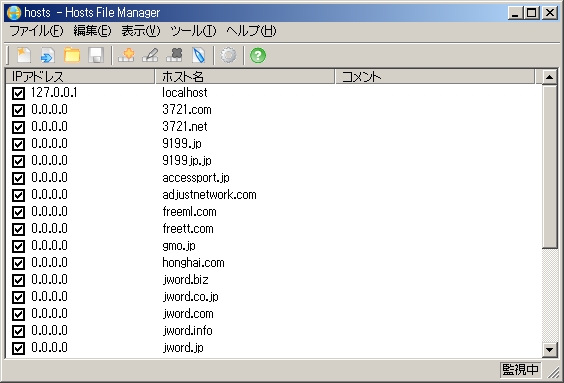Click the localhost host name
The image size is (564, 383).
[x=185, y=93]
